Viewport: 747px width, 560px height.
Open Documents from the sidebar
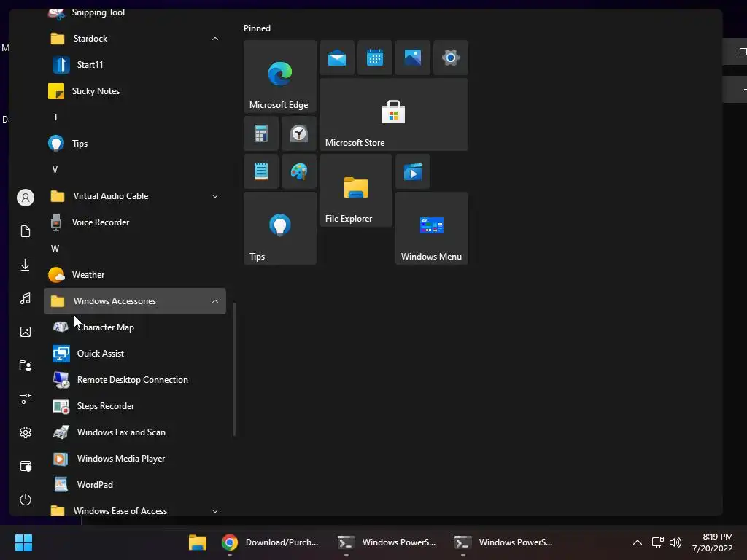[26, 231]
